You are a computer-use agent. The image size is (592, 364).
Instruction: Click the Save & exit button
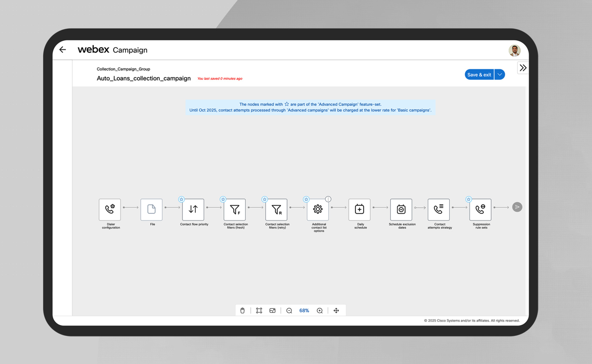coord(479,74)
